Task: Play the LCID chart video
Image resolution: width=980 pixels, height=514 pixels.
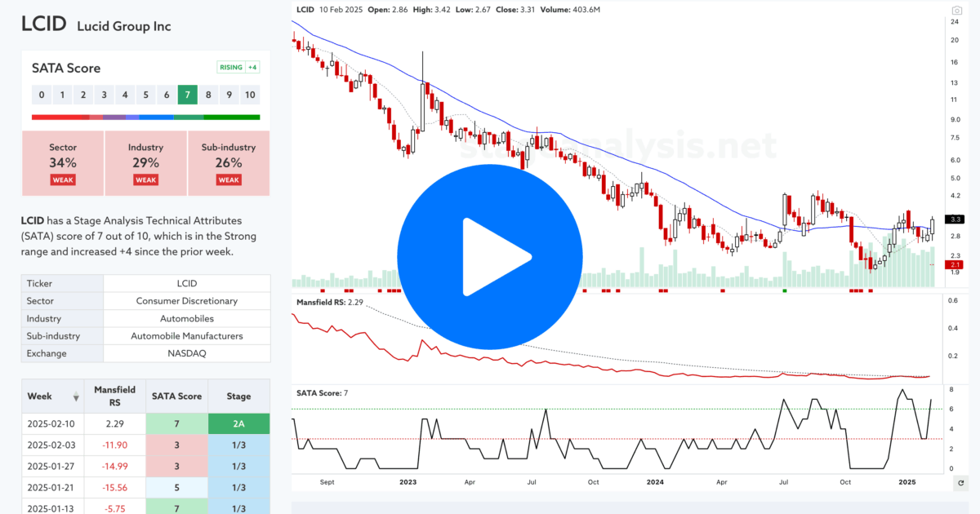Action: 490,257
